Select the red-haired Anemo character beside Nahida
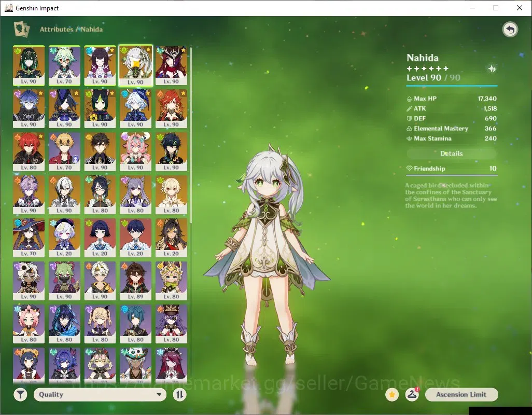The image size is (532, 415). click(171, 65)
